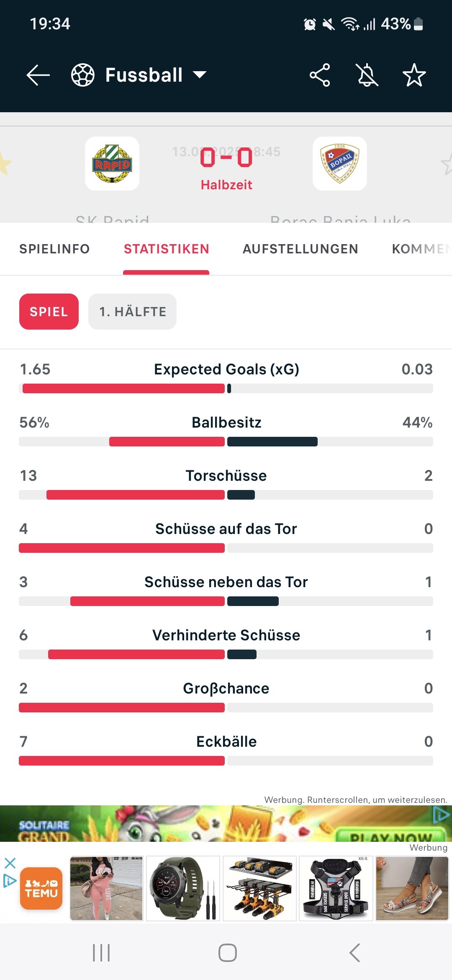Open the Temu logo ad

point(41,888)
